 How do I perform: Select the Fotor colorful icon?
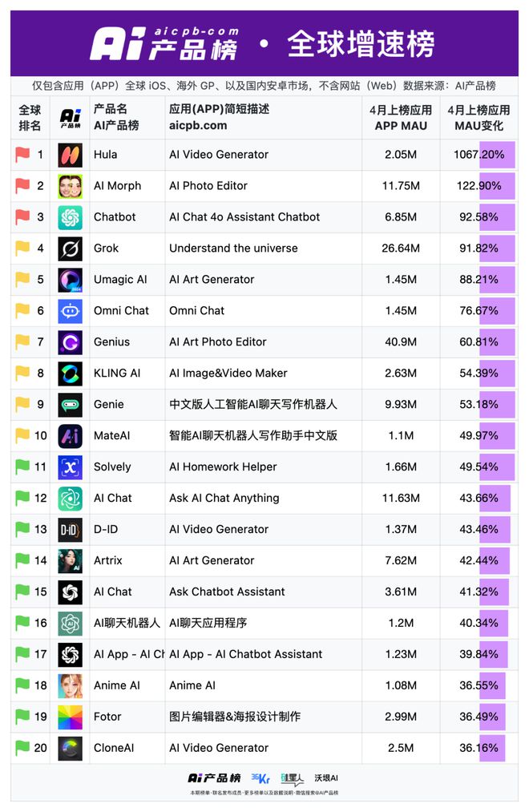click(70, 717)
